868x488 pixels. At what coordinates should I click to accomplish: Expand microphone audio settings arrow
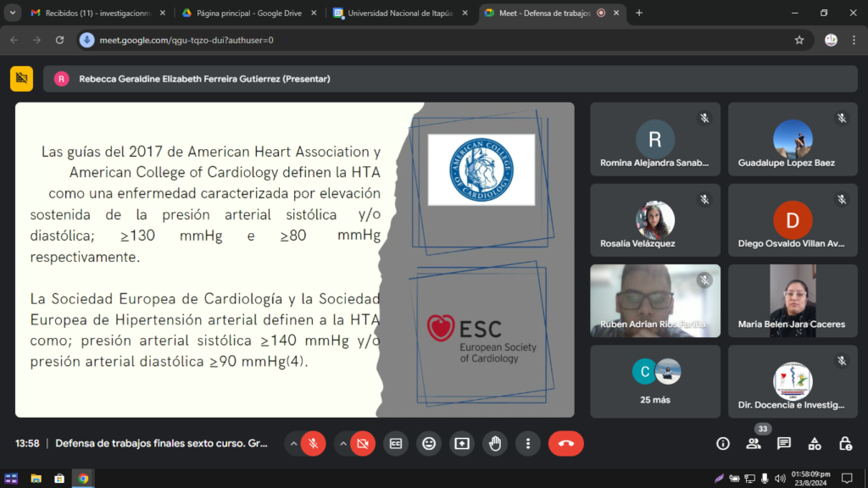293,443
